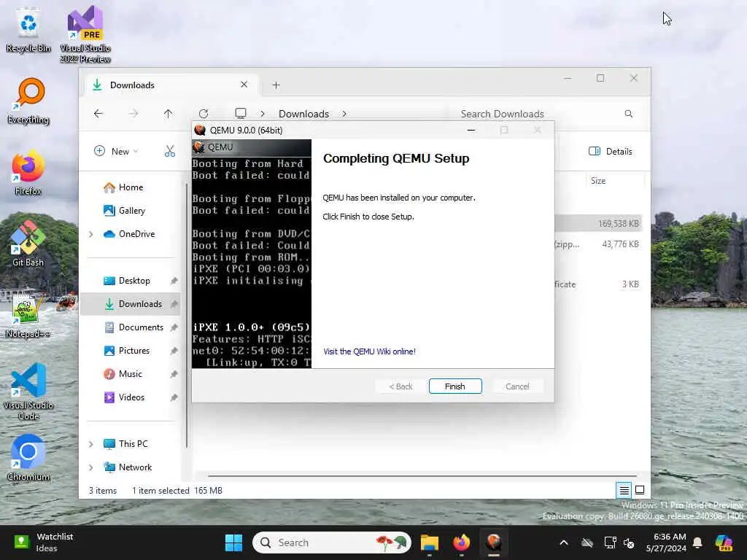Viewport: 747px width, 560px height.
Task: Click the pin icon next to Documents
Action: click(174, 327)
